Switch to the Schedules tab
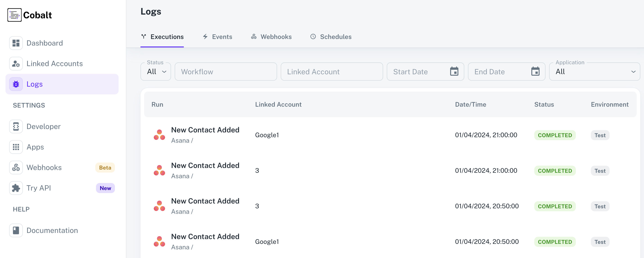Viewport: 644px width, 258px height. 330,36
